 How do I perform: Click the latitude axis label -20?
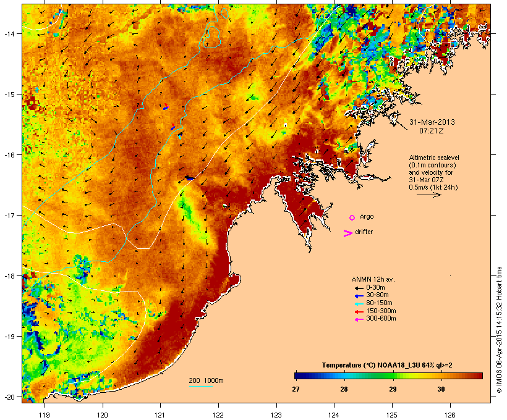point(9,397)
